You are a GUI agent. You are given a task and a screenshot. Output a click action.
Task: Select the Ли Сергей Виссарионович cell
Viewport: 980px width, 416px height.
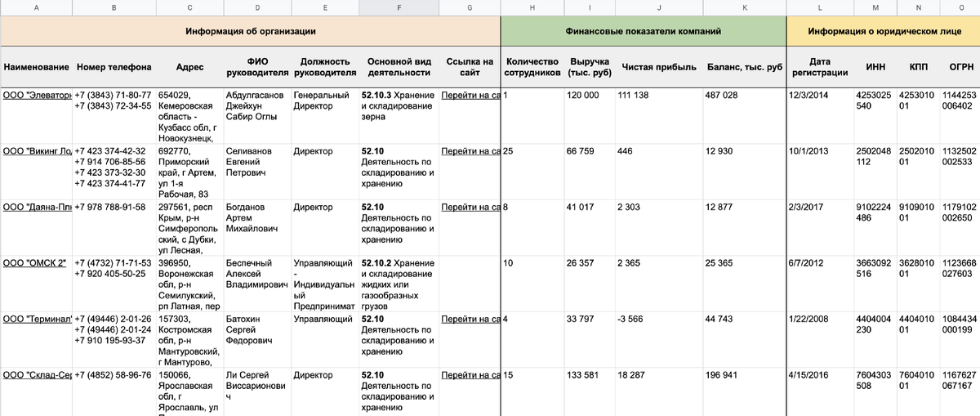pyautogui.click(x=256, y=391)
